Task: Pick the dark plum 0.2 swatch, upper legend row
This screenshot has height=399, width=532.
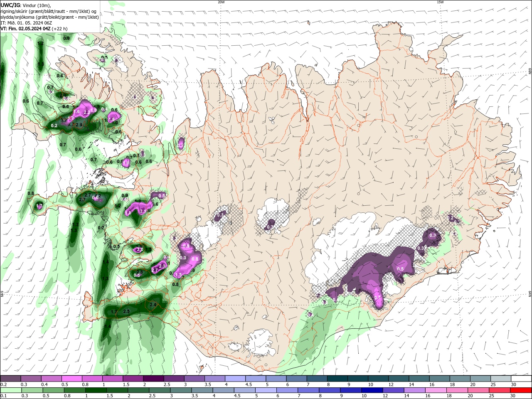Action: pyautogui.click(x=11, y=379)
